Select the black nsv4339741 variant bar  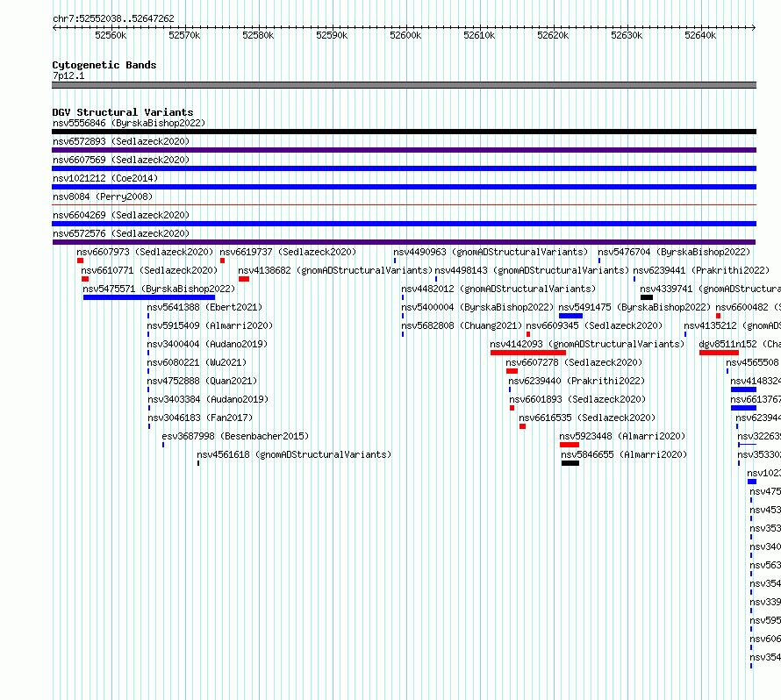[x=647, y=297]
